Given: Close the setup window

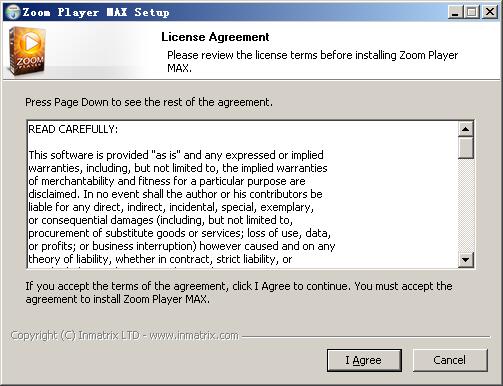Looking at the screenshot, I should (490, 12).
